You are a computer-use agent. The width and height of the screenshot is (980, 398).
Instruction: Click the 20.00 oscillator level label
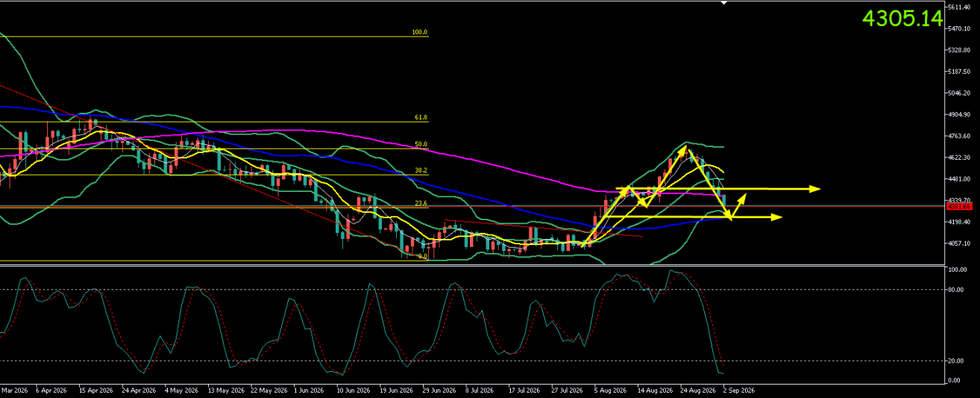coord(958,361)
